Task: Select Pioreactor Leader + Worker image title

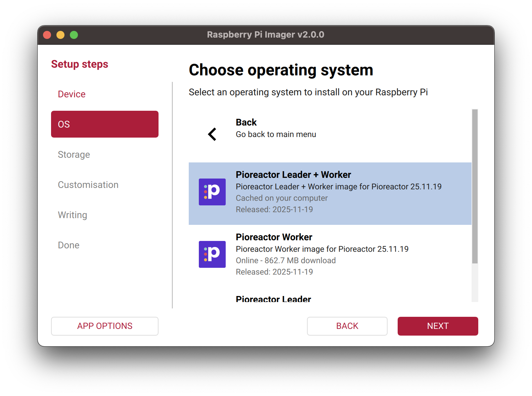Action: coord(293,175)
